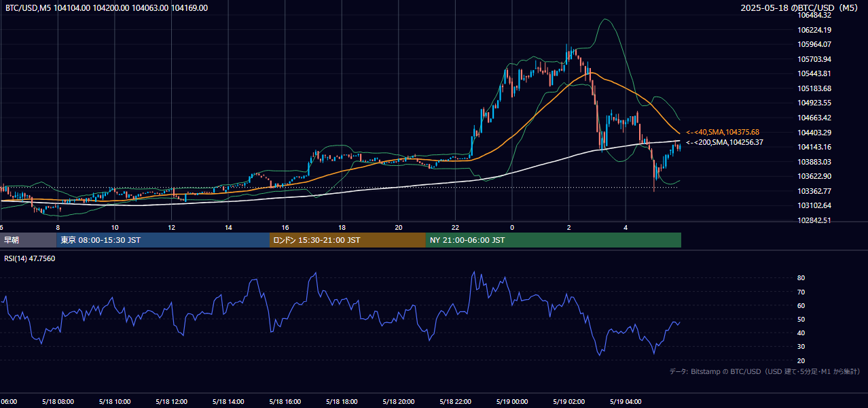
Task: Click price axis value 104663.42
Action: (815, 118)
